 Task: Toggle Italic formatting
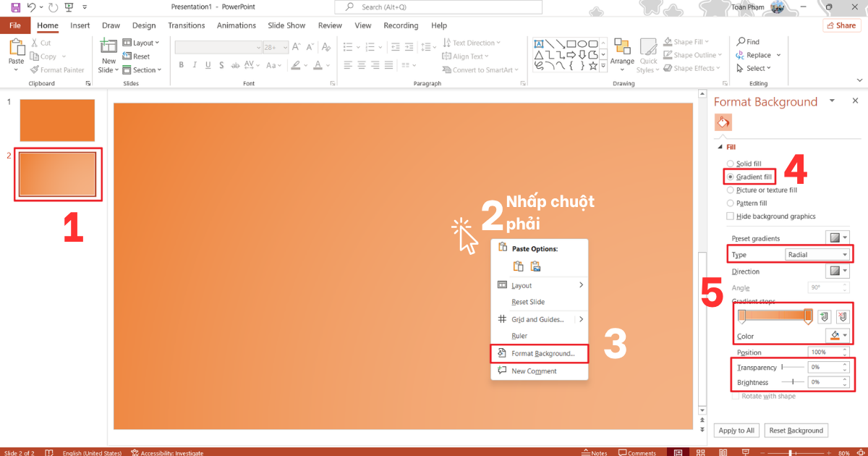tap(193, 64)
